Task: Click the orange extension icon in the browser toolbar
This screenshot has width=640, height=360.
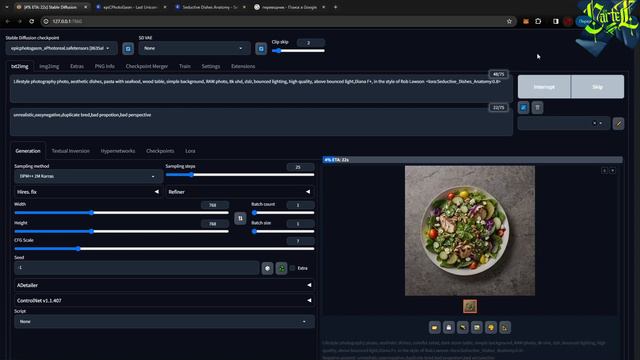Action: tap(526, 21)
